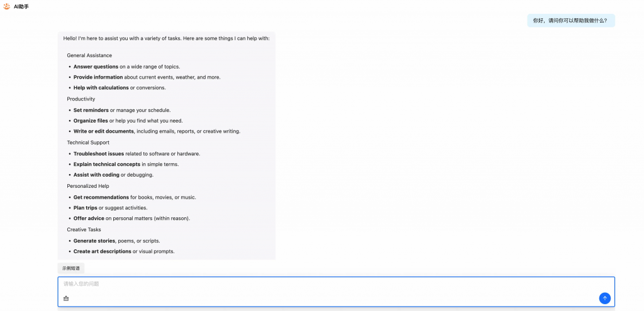Click the blue send arrow button
Screen dimensions: 644x311
click(x=604, y=298)
